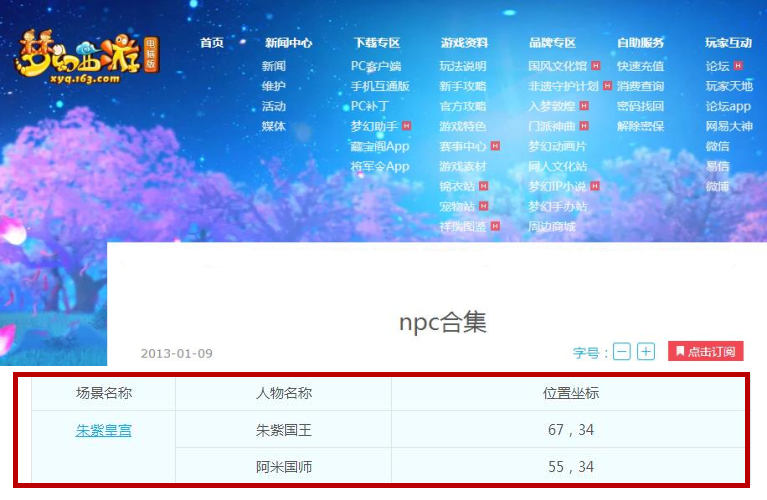The image size is (767, 500).
Task: Open the 消费查询 link
Action: 640,86
